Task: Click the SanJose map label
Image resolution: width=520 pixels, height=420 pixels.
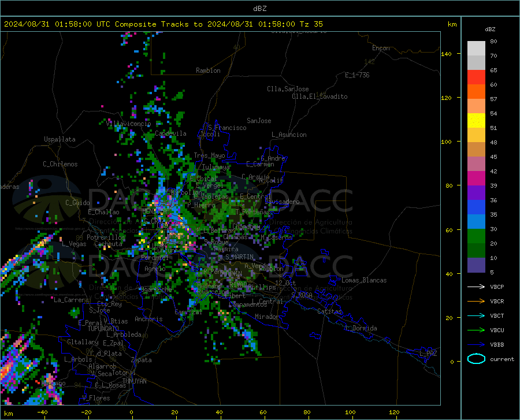Action: [259, 121]
